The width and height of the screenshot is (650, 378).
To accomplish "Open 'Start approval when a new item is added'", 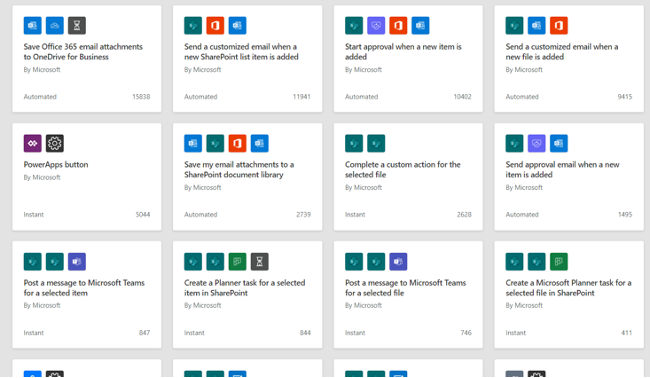I will [x=403, y=52].
